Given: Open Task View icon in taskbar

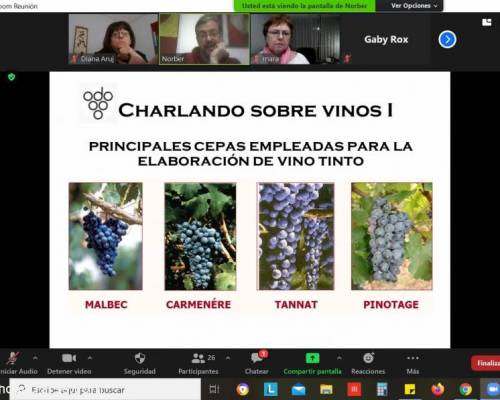Looking at the screenshot, I should [214, 389].
